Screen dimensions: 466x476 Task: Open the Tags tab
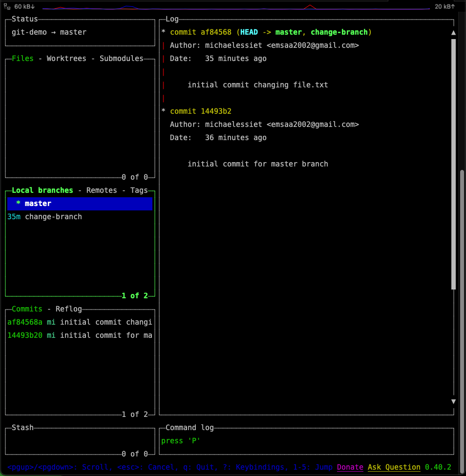(139, 190)
